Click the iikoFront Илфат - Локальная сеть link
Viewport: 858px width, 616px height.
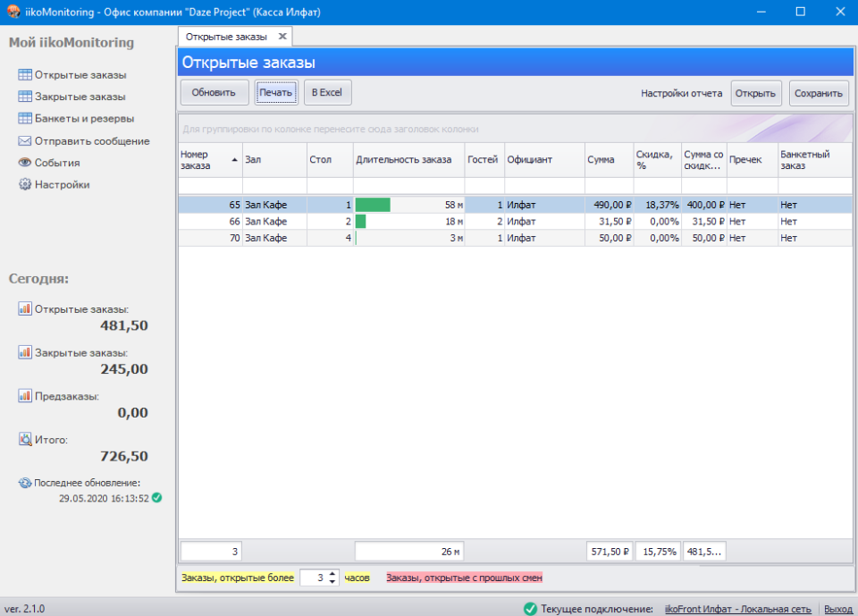coord(737,609)
